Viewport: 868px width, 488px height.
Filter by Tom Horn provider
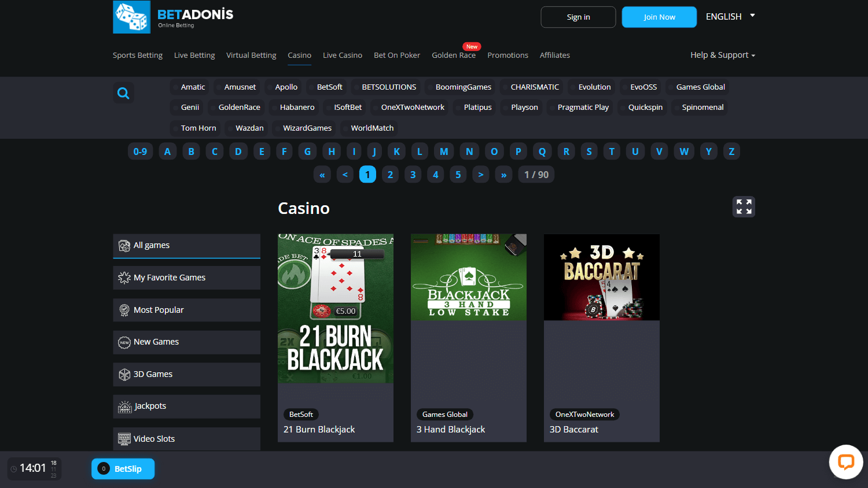[x=195, y=128]
